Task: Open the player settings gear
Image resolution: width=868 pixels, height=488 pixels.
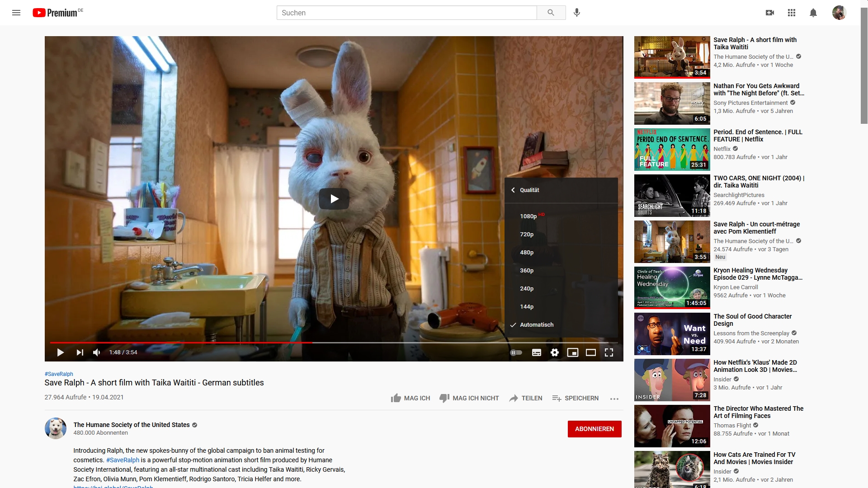Action: click(x=555, y=352)
